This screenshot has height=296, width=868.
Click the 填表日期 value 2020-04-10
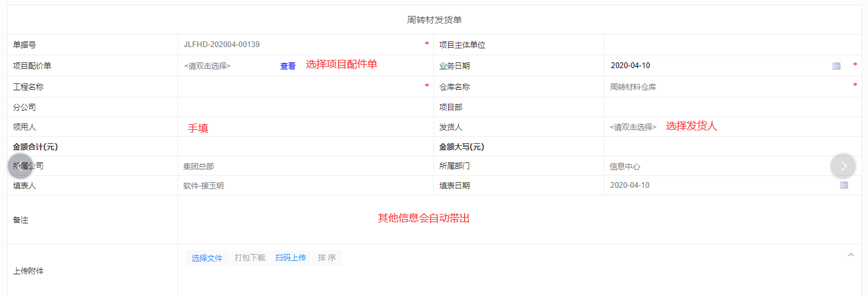click(x=630, y=185)
